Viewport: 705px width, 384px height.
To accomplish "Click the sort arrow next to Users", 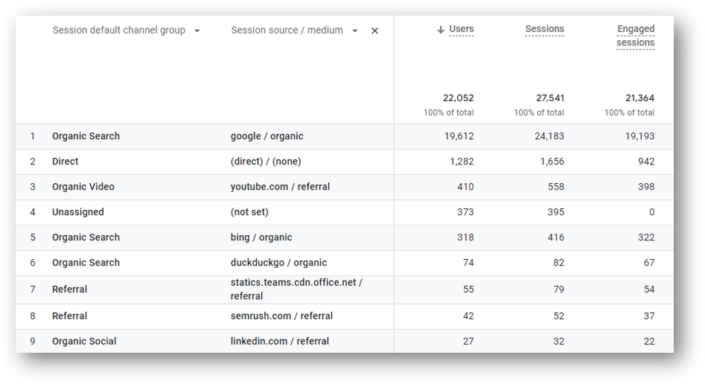I will coord(441,30).
